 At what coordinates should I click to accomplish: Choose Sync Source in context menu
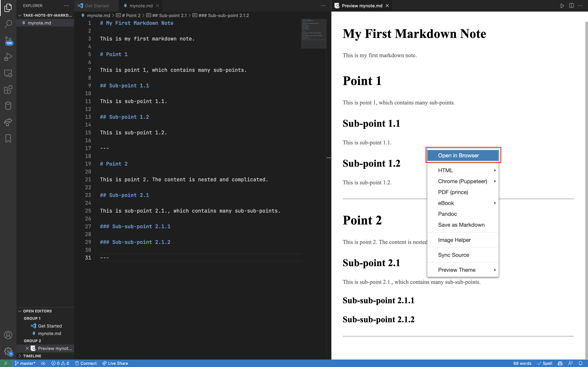[x=463, y=255]
